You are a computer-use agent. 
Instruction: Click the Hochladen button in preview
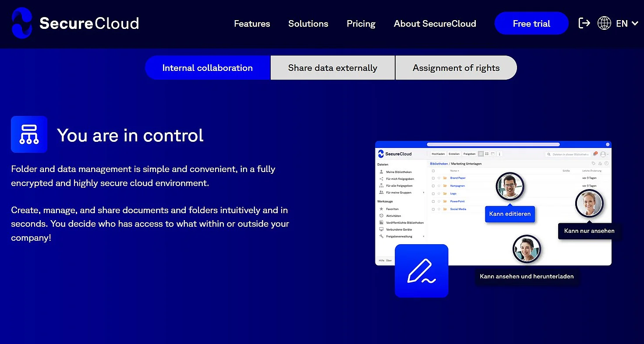(x=438, y=154)
